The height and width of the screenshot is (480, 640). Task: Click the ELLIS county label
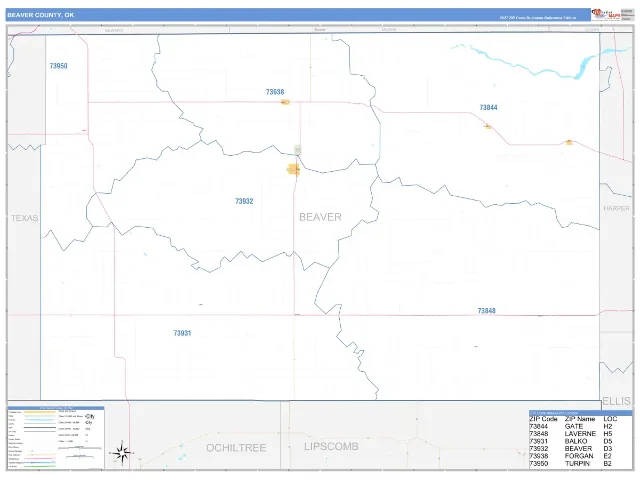[x=617, y=401]
